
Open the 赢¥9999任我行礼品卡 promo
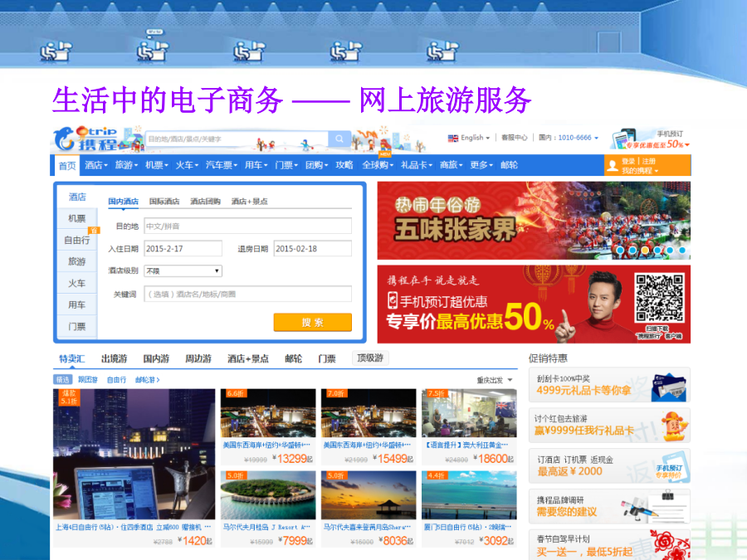click(609, 426)
